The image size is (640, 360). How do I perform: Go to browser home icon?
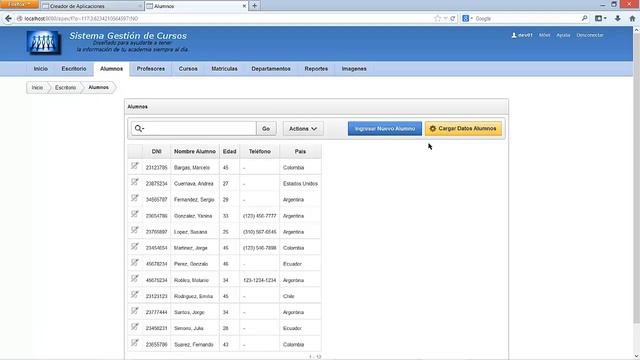point(632,18)
